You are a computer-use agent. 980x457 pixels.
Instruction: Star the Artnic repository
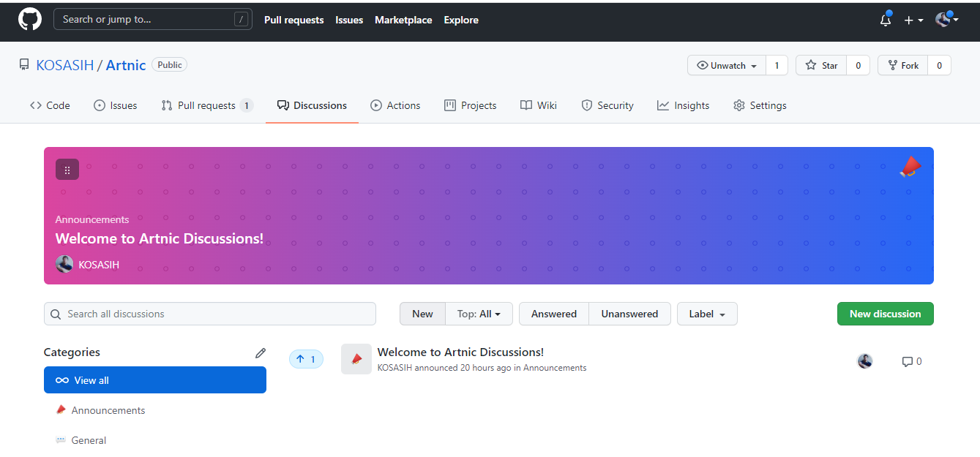click(x=821, y=65)
